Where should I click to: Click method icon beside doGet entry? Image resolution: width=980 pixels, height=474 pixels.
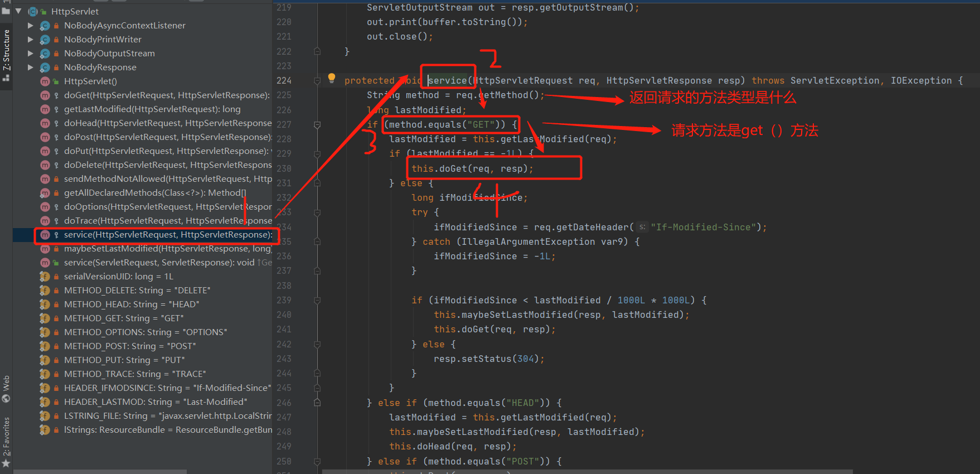[x=45, y=95]
